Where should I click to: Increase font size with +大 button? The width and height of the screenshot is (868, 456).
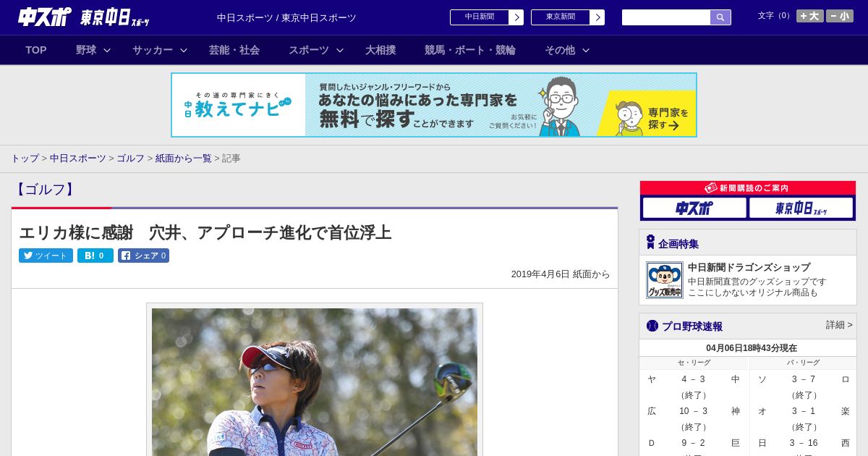click(810, 16)
